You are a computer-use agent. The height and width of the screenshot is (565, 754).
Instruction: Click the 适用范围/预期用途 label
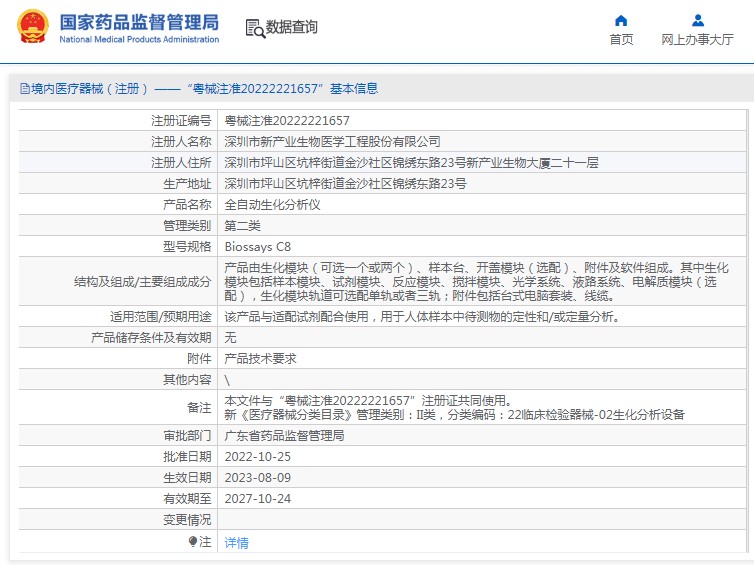[161, 317]
